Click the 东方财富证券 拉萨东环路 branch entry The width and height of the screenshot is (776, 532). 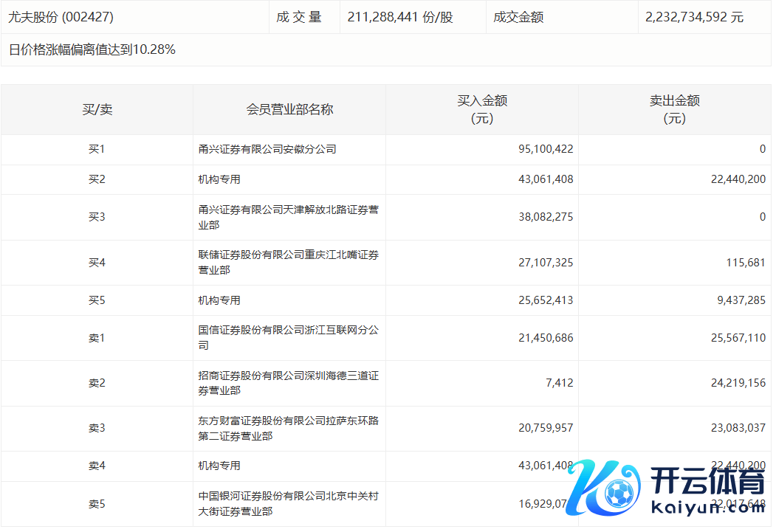point(288,428)
